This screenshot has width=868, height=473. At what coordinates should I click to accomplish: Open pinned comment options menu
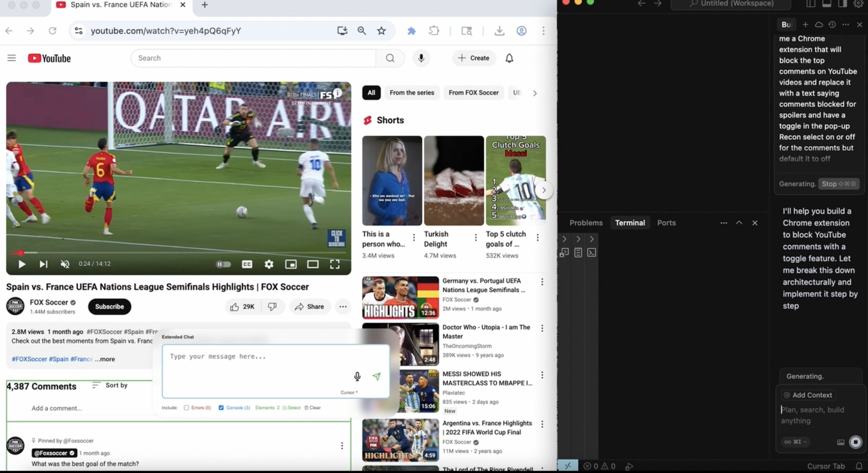[342, 446]
